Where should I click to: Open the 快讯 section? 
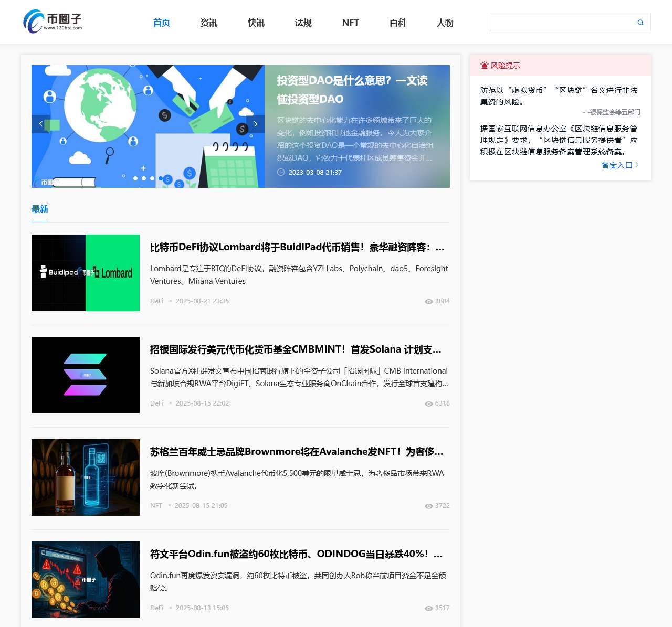point(256,23)
